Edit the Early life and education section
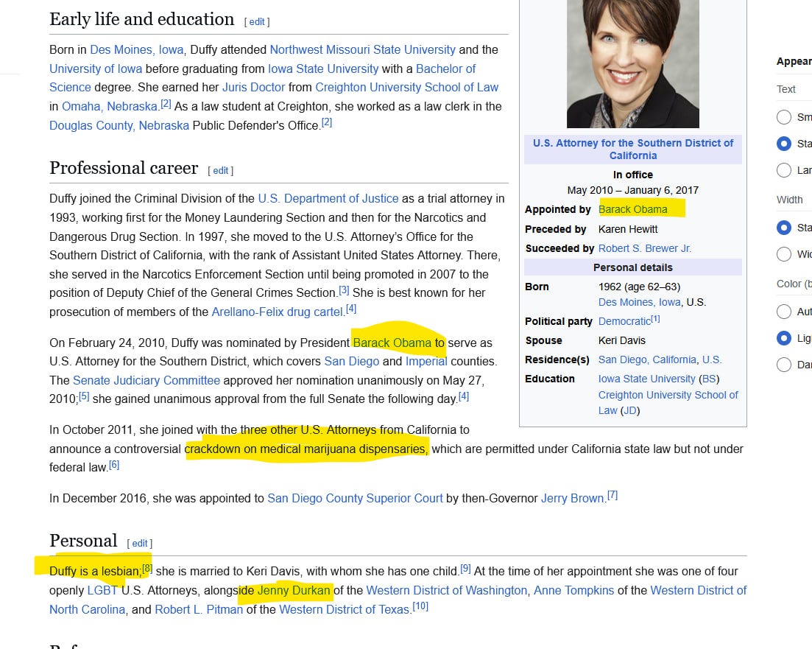 [x=257, y=22]
